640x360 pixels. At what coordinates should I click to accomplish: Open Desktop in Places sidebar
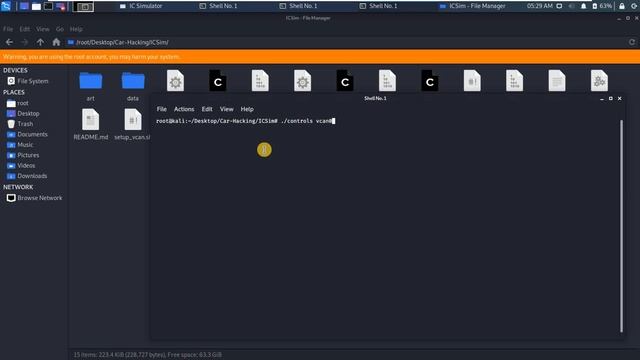pyautogui.click(x=23, y=113)
